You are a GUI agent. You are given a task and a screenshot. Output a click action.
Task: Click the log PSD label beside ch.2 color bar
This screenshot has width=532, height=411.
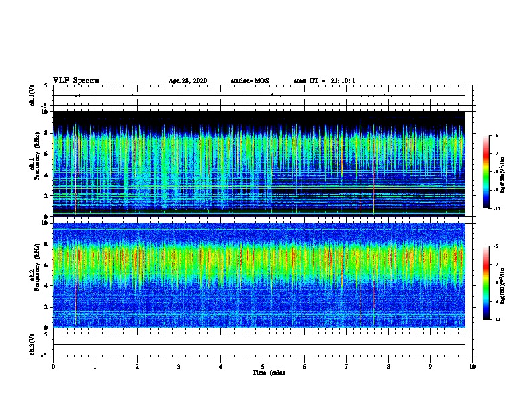point(503,285)
